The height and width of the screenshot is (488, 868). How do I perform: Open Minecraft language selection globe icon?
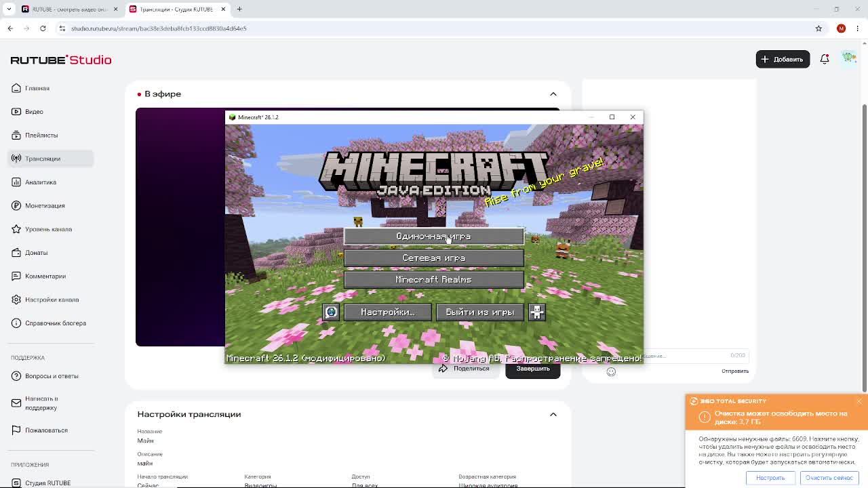click(x=331, y=312)
